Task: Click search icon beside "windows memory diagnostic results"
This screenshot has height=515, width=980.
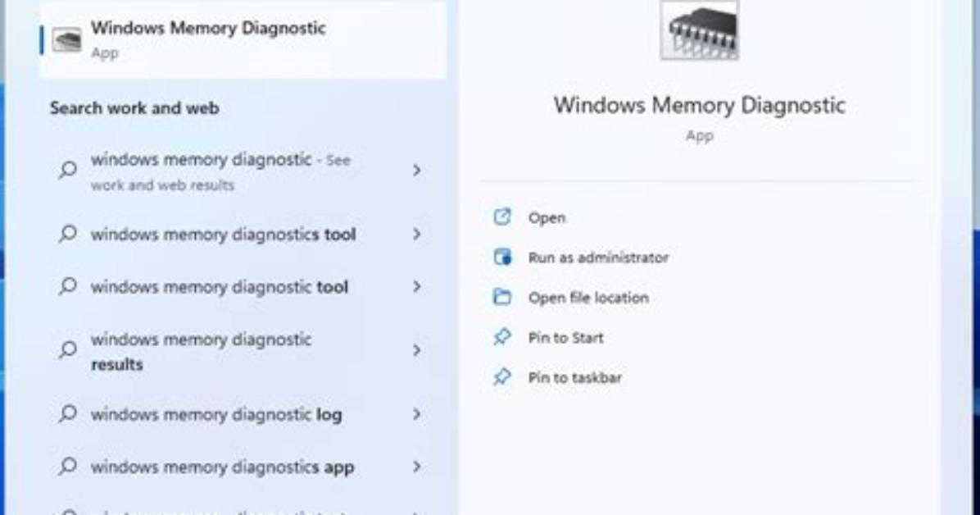Action: point(67,350)
